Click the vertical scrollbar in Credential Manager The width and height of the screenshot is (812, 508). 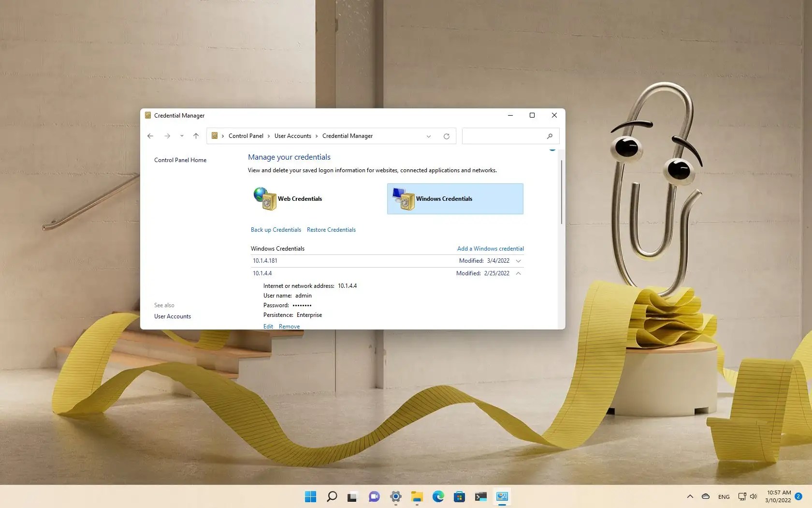pos(561,193)
